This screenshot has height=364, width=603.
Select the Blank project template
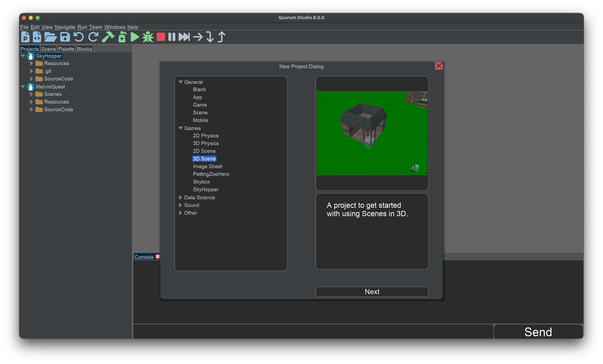tap(200, 90)
